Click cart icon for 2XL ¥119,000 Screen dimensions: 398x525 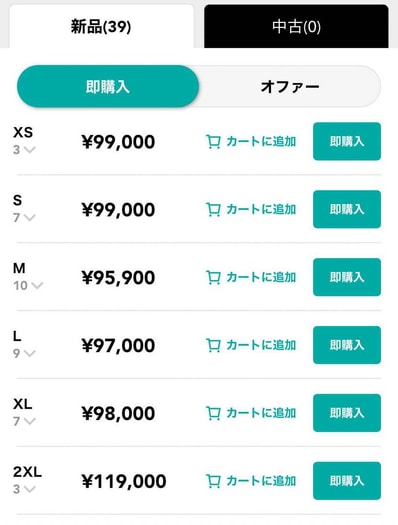point(213,481)
